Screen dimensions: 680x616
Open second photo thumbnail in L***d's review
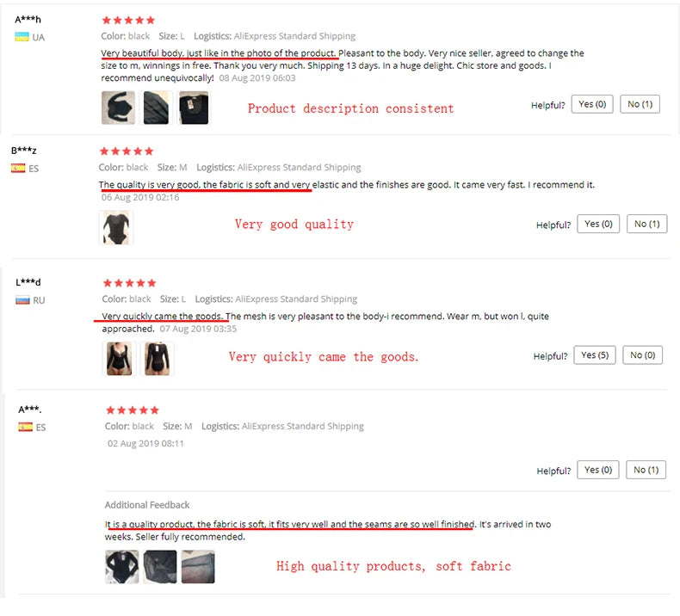tap(158, 359)
